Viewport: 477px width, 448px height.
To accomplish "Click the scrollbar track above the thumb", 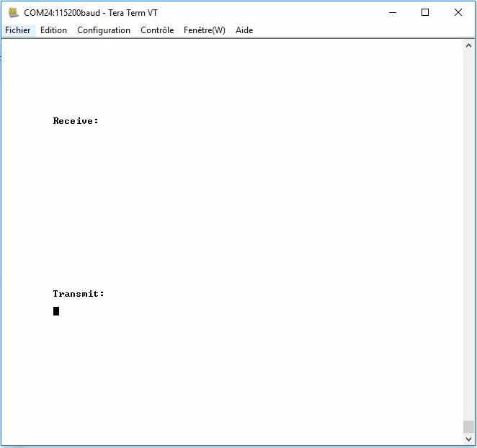I will [x=468, y=236].
